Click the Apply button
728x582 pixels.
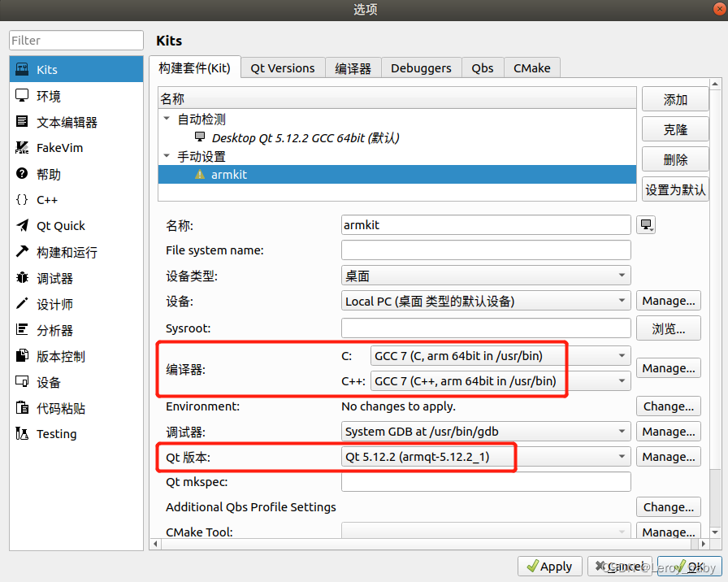coord(549,566)
